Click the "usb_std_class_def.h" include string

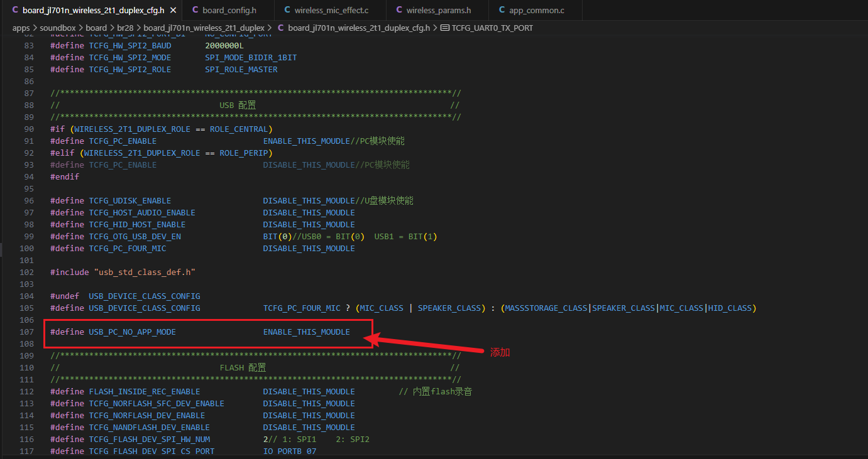click(x=145, y=272)
